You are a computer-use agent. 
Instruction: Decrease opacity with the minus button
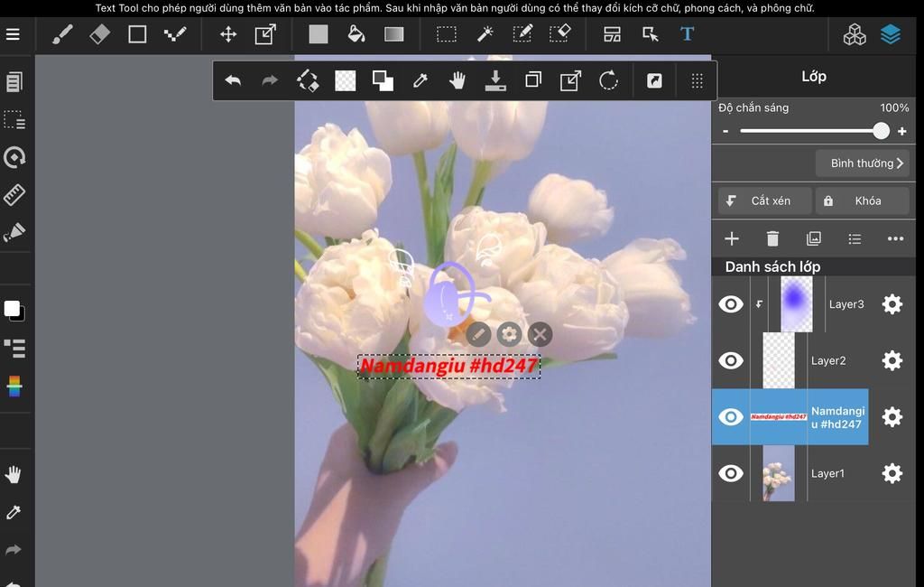point(725,131)
